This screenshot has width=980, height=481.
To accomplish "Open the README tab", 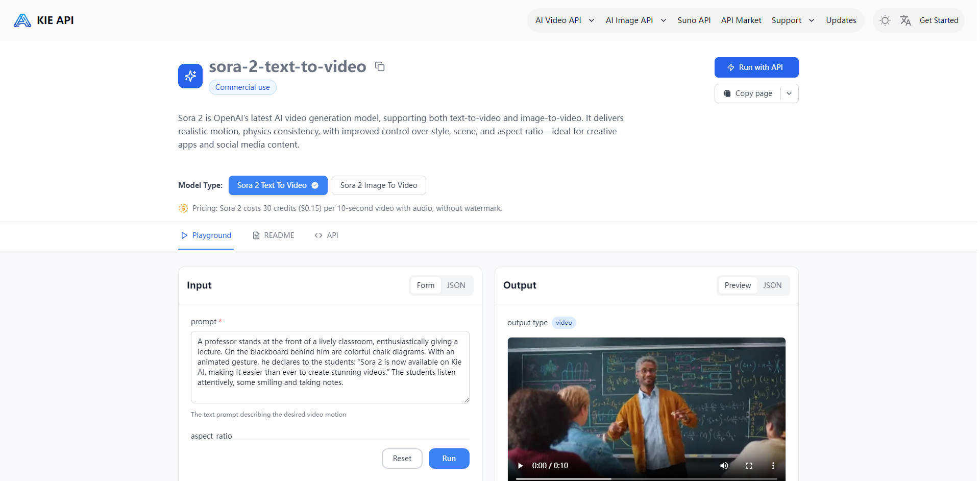I will pyautogui.click(x=274, y=235).
